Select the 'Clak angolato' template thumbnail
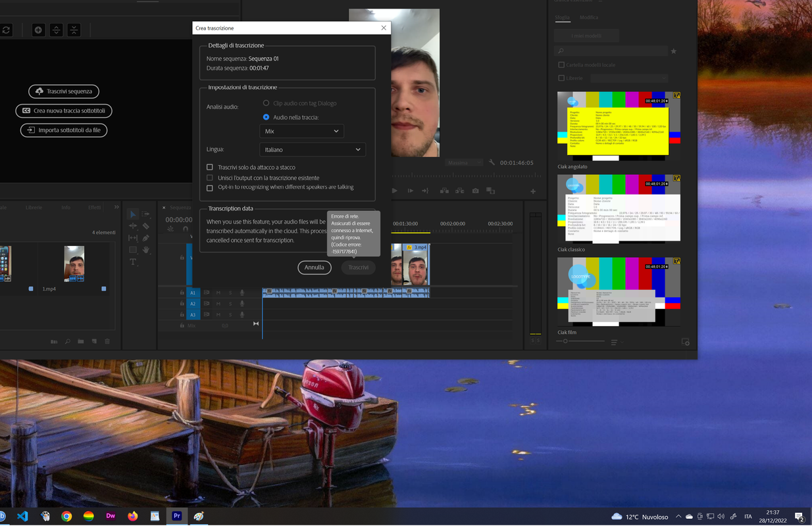The height and width of the screenshot is (526, 812). 619,126
